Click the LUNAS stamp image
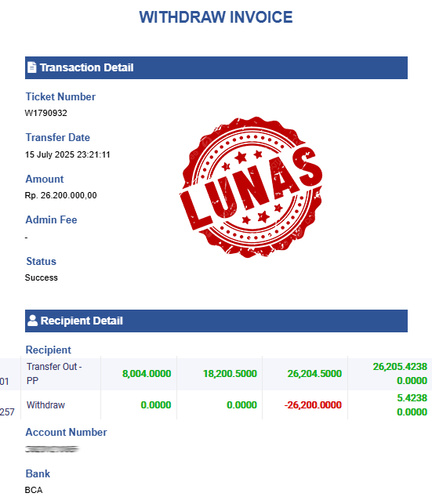Screen dimensions: 432x504 coord(251,187)
